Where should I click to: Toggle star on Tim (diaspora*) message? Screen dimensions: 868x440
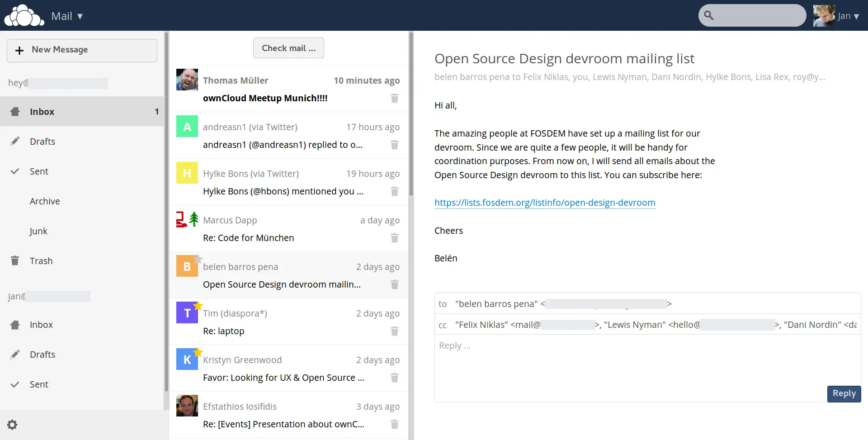pyautogui.click(x=198, y=306)
